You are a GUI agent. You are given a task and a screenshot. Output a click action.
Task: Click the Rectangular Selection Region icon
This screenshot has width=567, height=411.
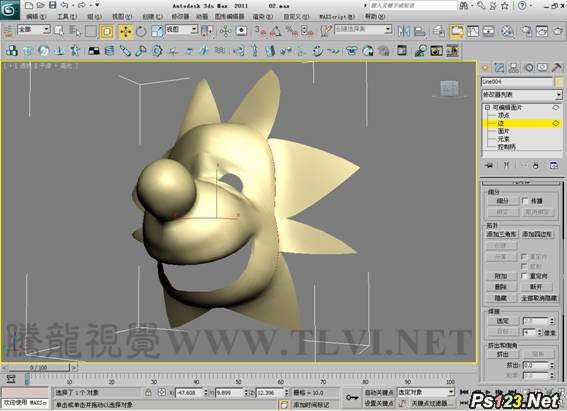[90, 31]
